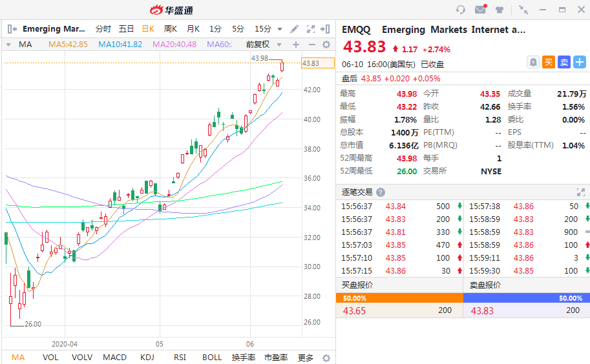Click the MA20:40.48 label
Viewport: 590px width, 364px height.
pos(174,45)
